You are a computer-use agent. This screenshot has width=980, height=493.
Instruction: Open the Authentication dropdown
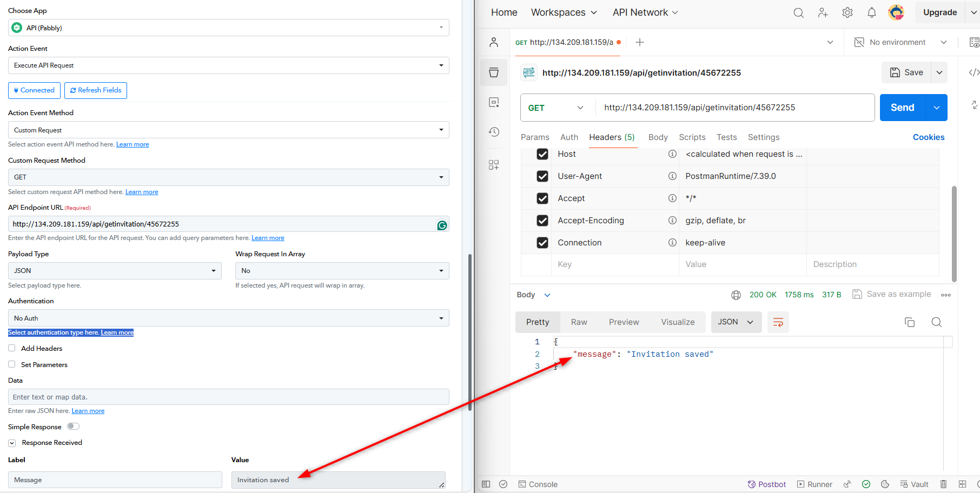point(229,318)
